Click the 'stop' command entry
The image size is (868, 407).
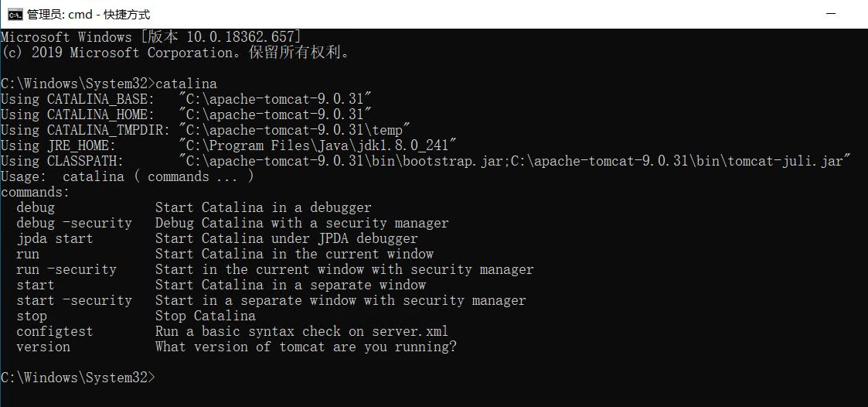tap(32, 316)
